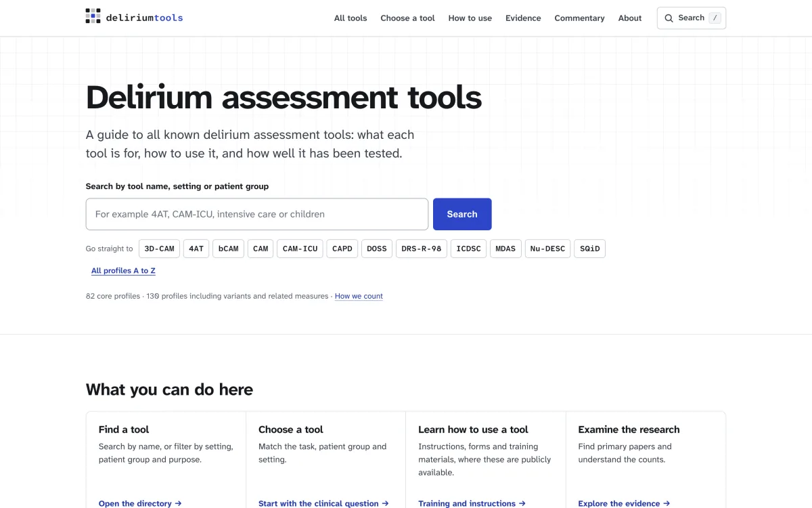Open the CAPD quick link chip
The width and height of the screenshot is (812, 508).
[x=342, y=249]
